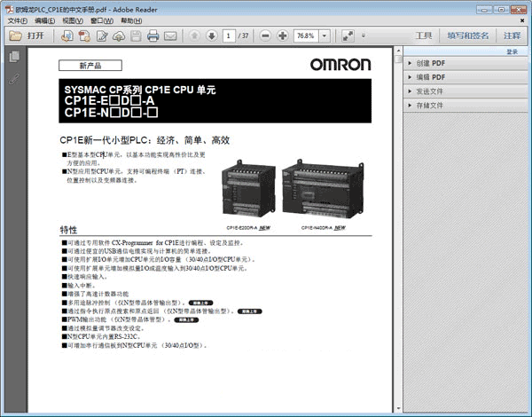Click the create PDF online icon
The image size is (532, 417).
click(x=84, y=35)
